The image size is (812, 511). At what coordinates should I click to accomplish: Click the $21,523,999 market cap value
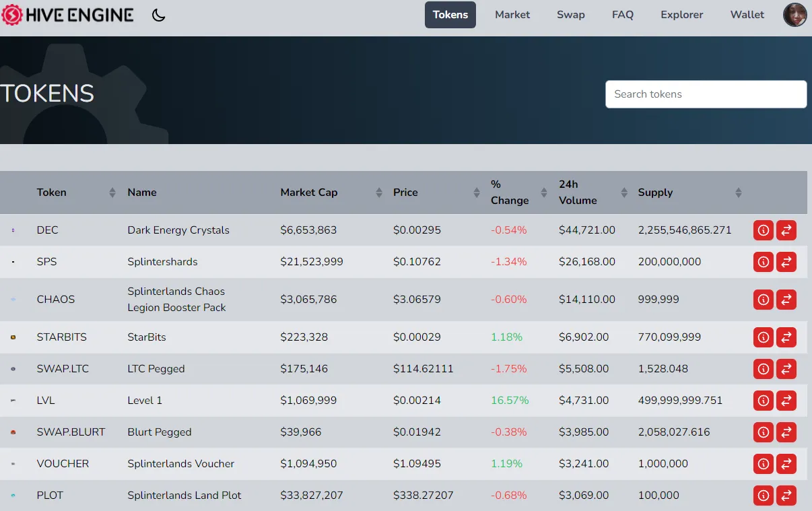point(312,262)
